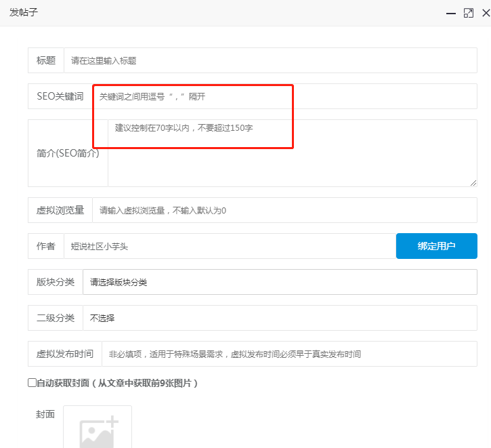Click the 自动获取封面 checkbox label text
The height and width of the screenshot is (448, 491).
coord(117,383)
